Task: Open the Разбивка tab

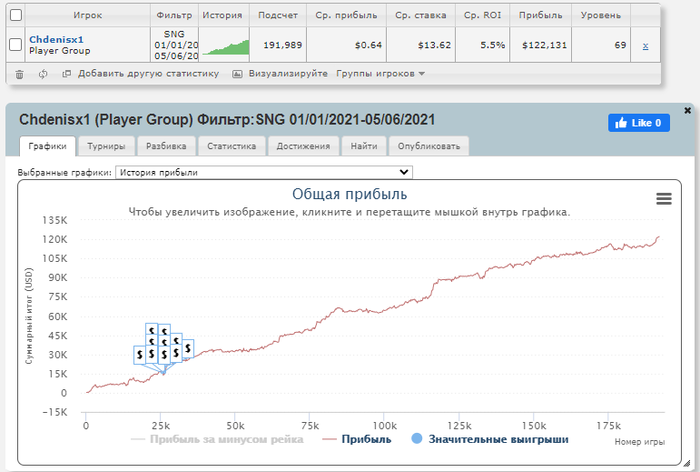Action: click(166, 146)
